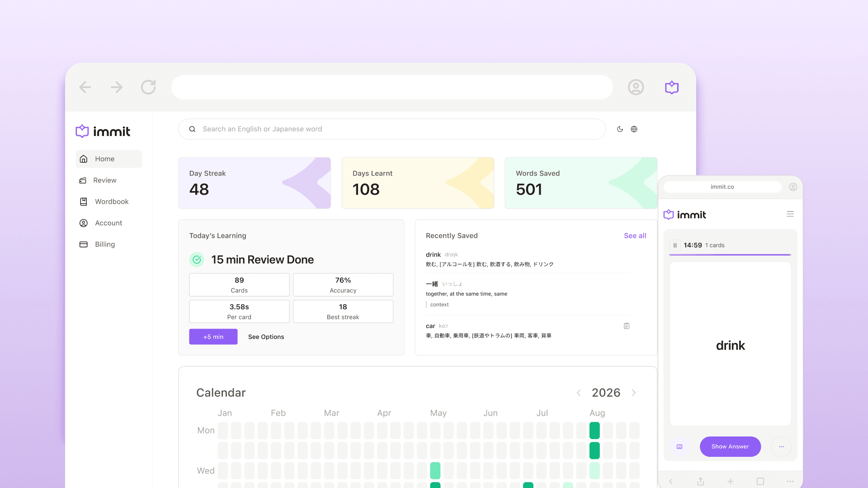
Task: Add five more minutes with +5 min button
Action: click(x=213, y=337)
